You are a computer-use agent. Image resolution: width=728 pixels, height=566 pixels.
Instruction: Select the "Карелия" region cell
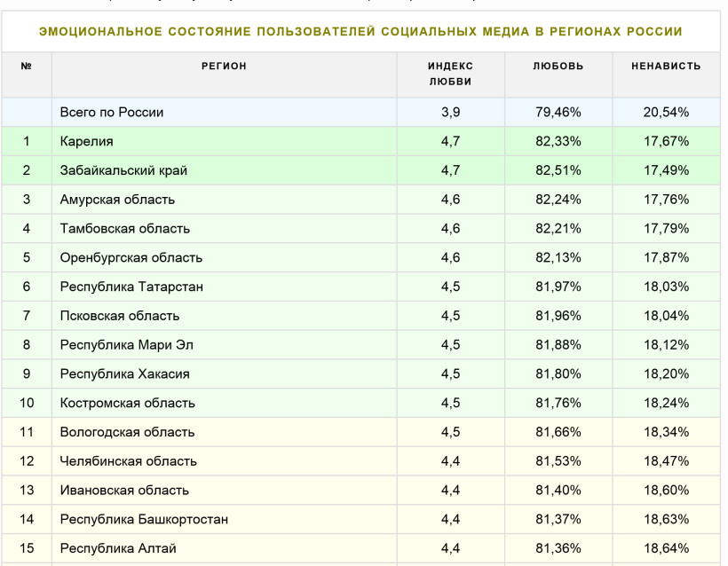[87, 141]
